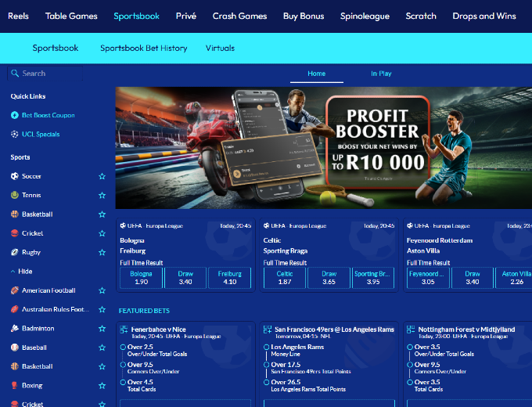
Task: Click soccer ball icon on Celtic match card
Action: 267,225
